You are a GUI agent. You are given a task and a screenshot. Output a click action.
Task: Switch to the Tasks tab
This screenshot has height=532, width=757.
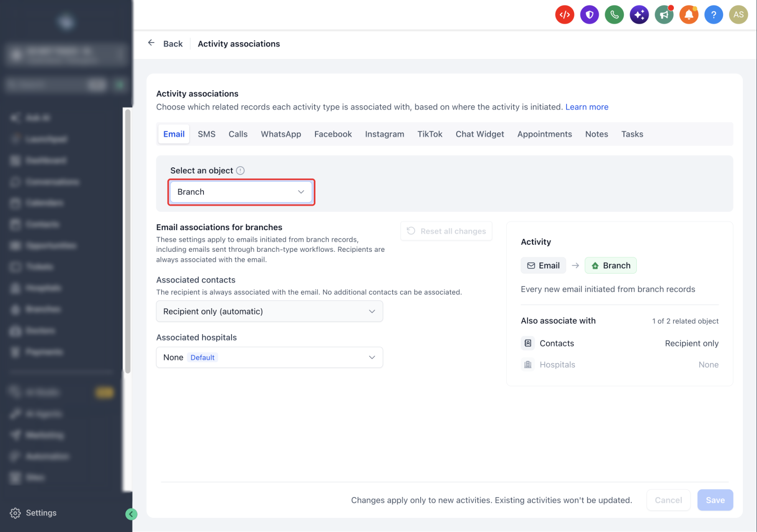pos(632,134)
